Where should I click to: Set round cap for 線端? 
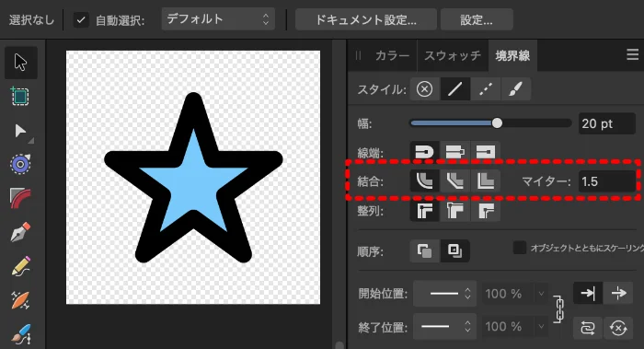click(424, 152)
